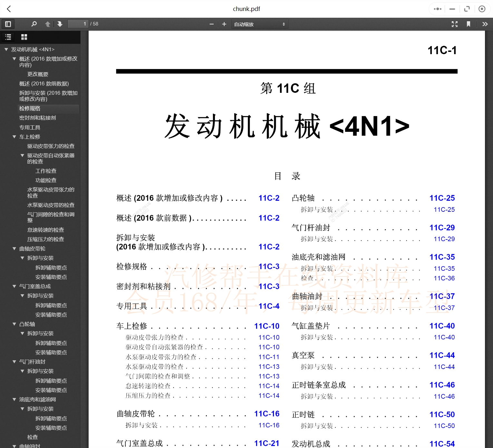This screenshot has width=493, height=448.
Task: Go to the next page
Action: click(60, 24)
